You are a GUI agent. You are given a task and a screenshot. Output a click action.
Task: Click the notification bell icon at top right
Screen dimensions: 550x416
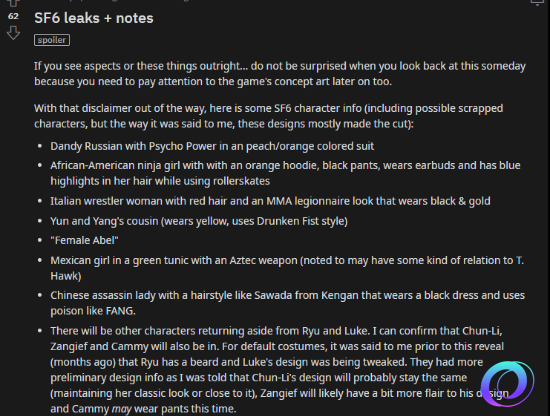coord(537,2)
